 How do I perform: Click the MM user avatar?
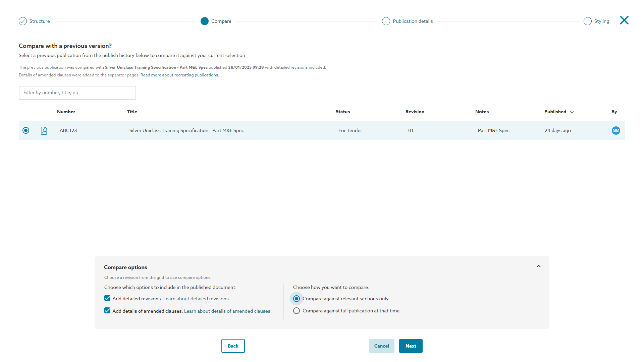tap(615, 130)
